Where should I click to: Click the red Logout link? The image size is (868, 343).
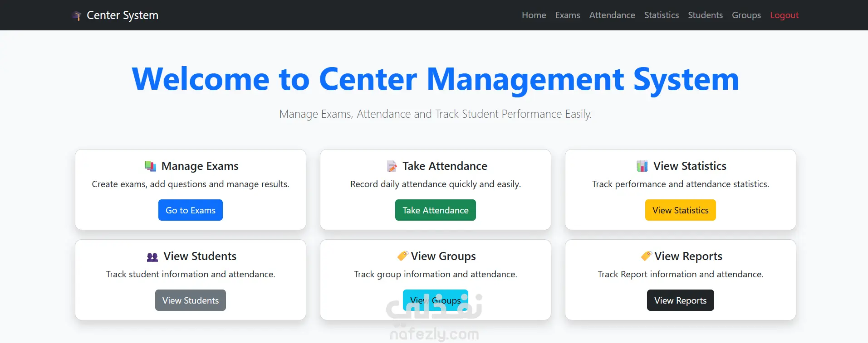(784, 15)
